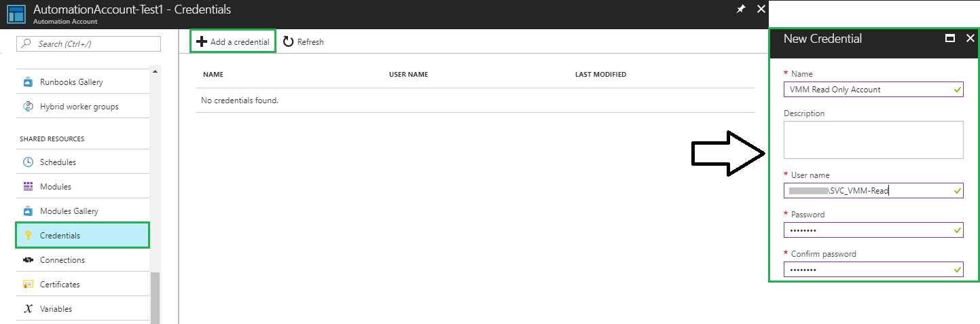Click the Certificates icon
The height and width of the screenshot is (324, 980).
point(28,285)
